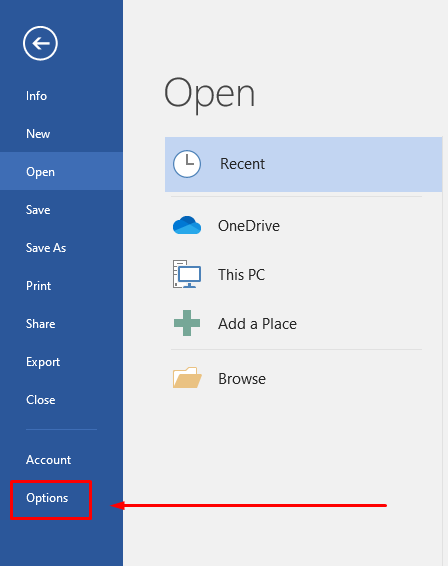Click the green plus Add a Place icon
Screen dimensions: 448x566
click(x=187, y=323)
